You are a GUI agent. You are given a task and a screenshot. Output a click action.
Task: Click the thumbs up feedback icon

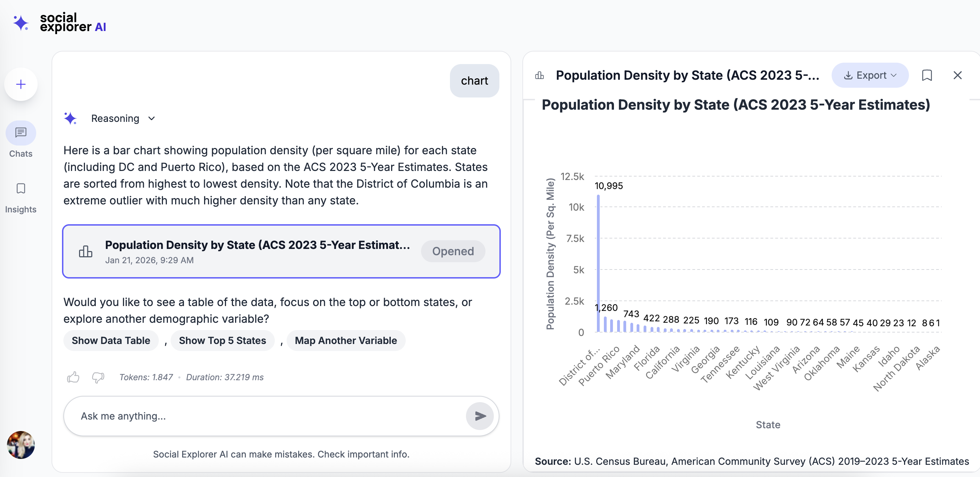(x=73, y=377)
